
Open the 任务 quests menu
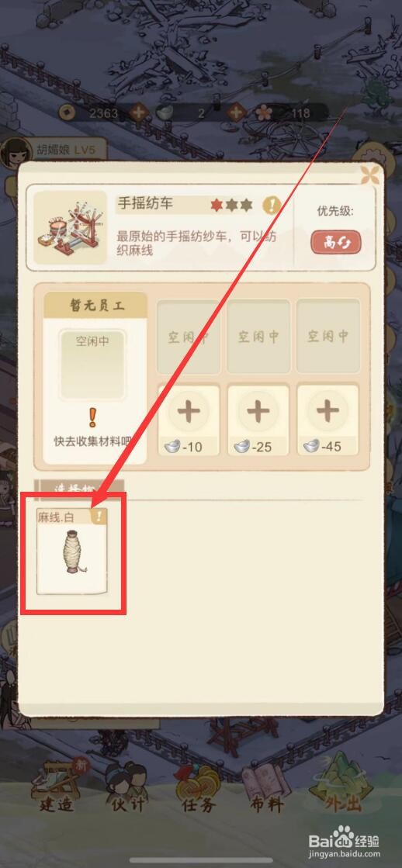198,787
